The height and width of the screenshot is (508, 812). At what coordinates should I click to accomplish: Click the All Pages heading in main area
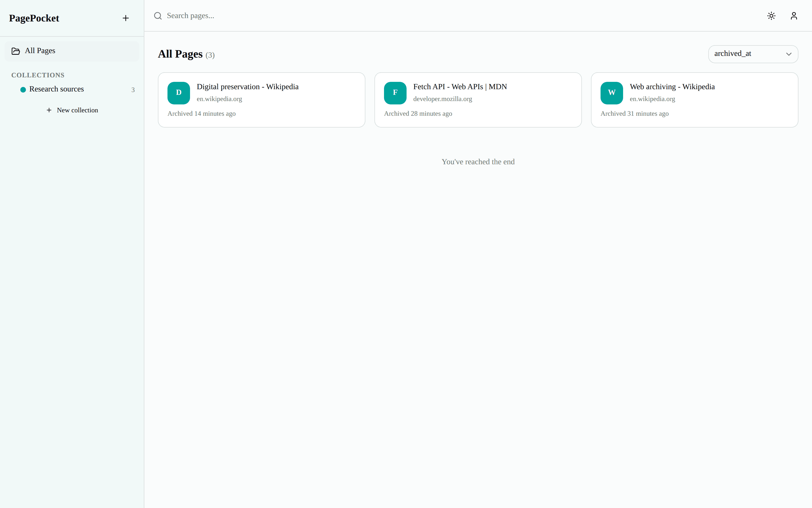180,54
